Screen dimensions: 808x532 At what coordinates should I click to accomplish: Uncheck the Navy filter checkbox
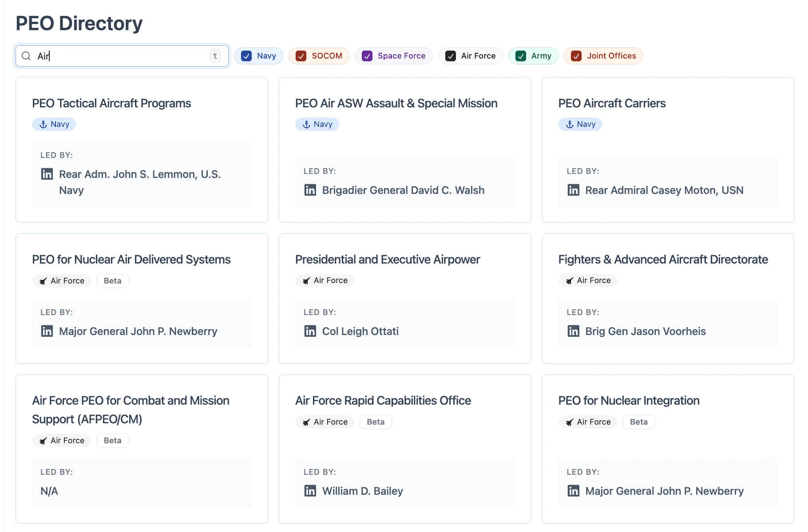pos(246,56)
